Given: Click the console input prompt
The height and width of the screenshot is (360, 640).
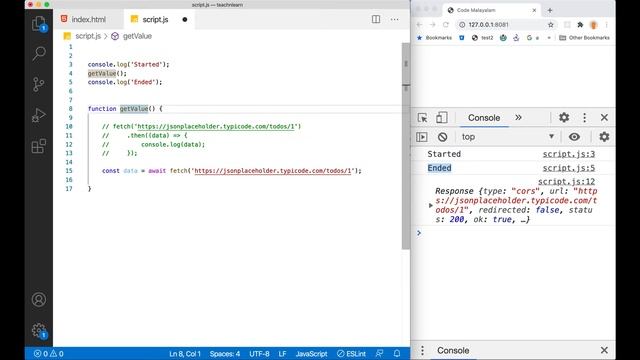Looking at the screenshot, I should [514, 233].
